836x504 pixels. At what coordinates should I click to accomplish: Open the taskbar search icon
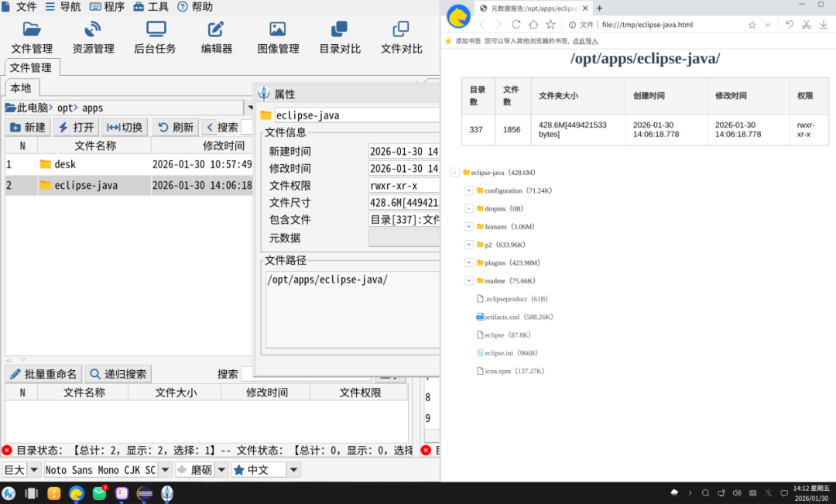click(705, 493)
